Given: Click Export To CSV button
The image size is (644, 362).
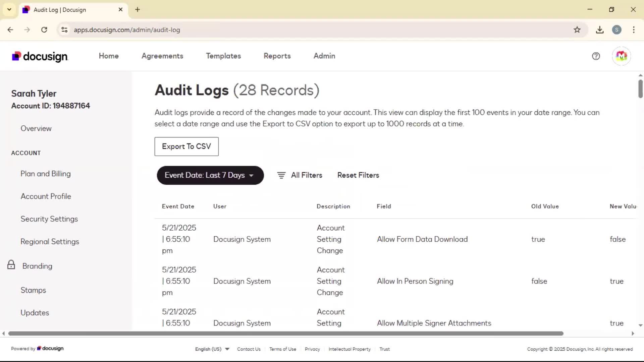Looking at the screenshot, I should tap(186, 146).
